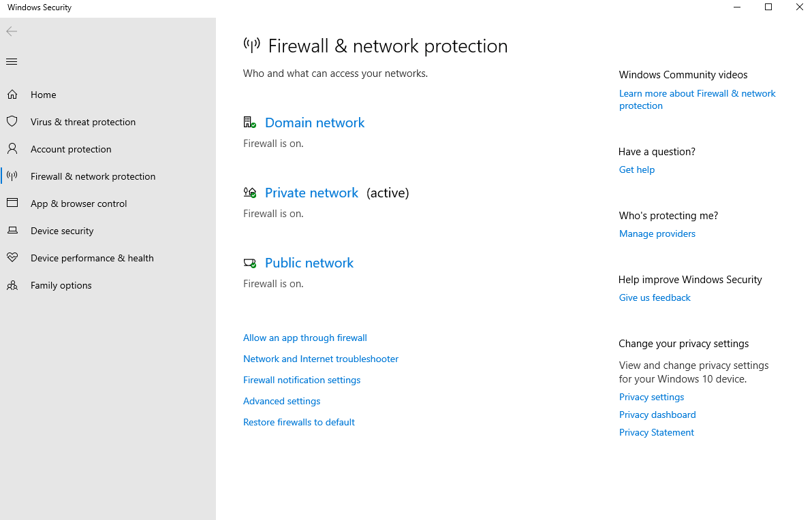Launch the Network and Internet troubleshooter
The image size is (812, 520).
point(320,359)
